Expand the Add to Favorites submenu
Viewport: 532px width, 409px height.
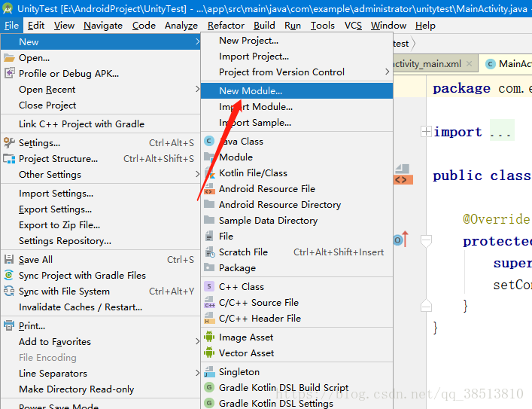(x=197, y=341)
